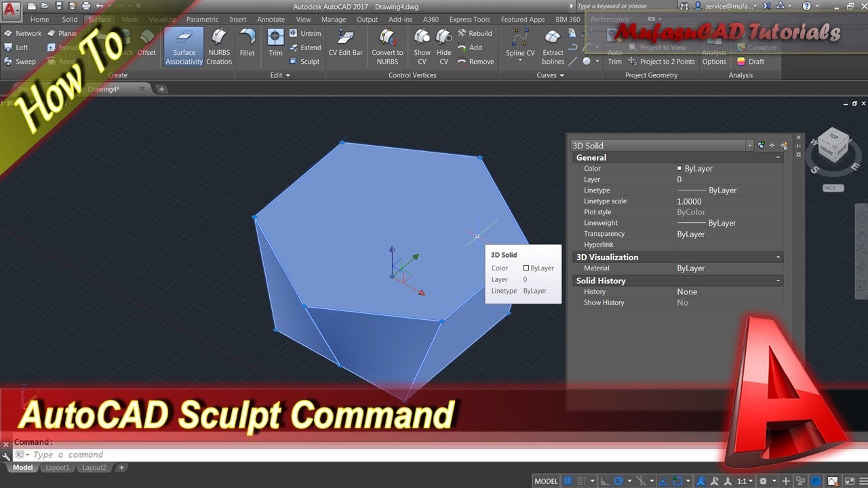Screen dimensions: 868x488
Task: Toggle grid display in status bar
Action: click(568, 481)
